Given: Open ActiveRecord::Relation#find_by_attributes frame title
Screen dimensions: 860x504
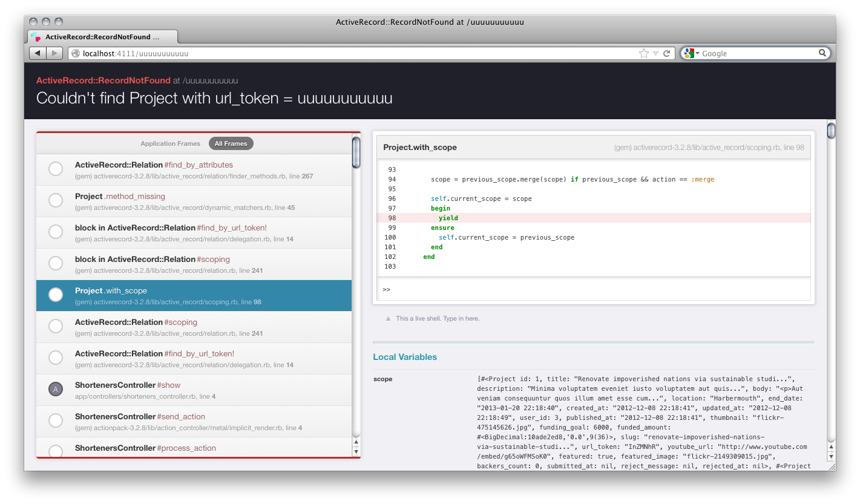Looking at the screenshot, I should click(154, 165).
